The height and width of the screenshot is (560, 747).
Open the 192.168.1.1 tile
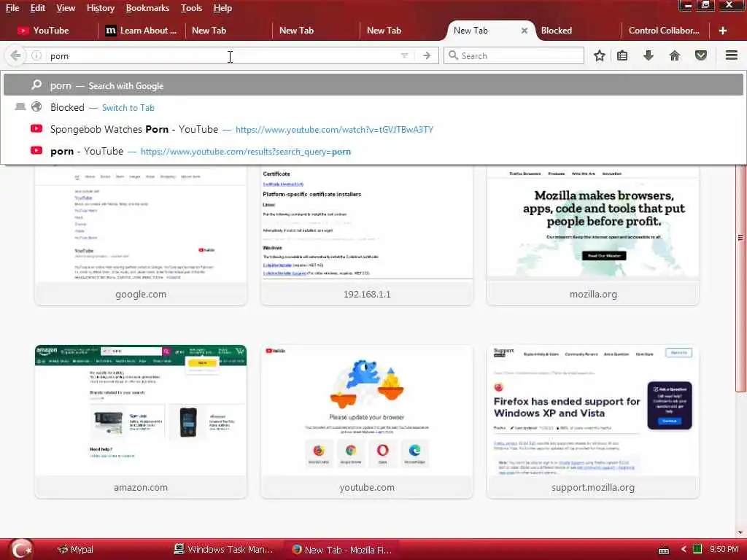[x=367, y=236]
